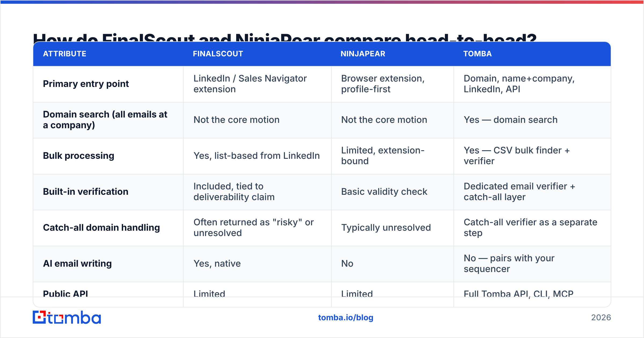Click the NINJAPEAR column header

click(x=363, y=54)
